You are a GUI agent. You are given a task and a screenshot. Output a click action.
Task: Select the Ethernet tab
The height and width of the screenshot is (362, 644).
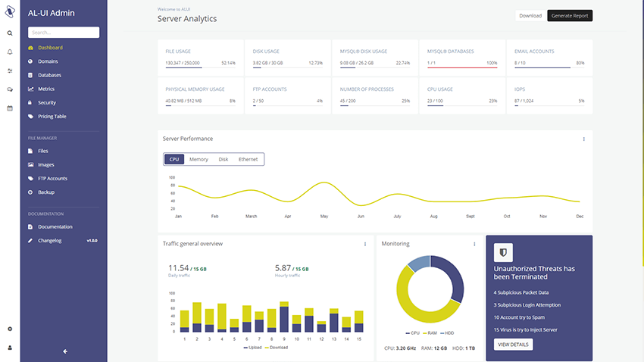click(x=248, y=160)
